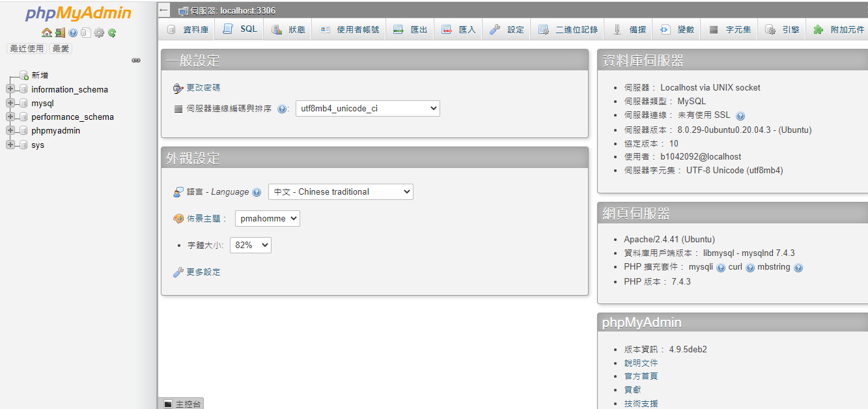Open the 字體大小 font size selector
This screenshot has width=868, height=409.
(250, 245)
